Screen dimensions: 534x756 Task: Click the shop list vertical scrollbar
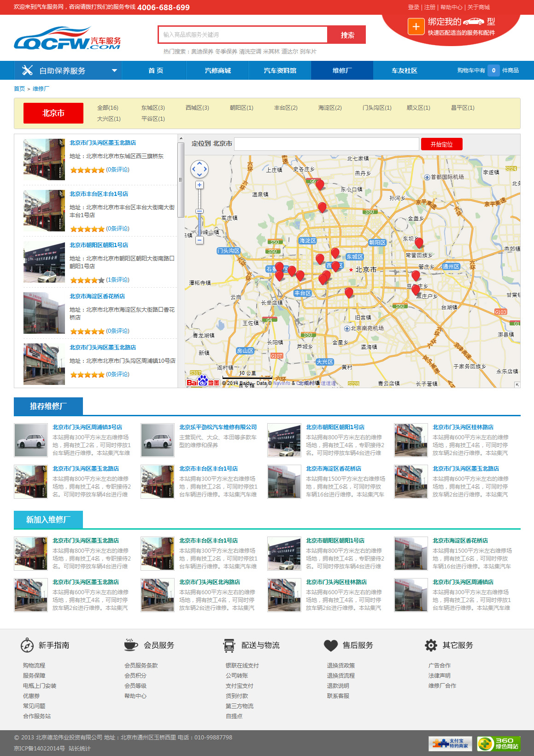point(181,180)
